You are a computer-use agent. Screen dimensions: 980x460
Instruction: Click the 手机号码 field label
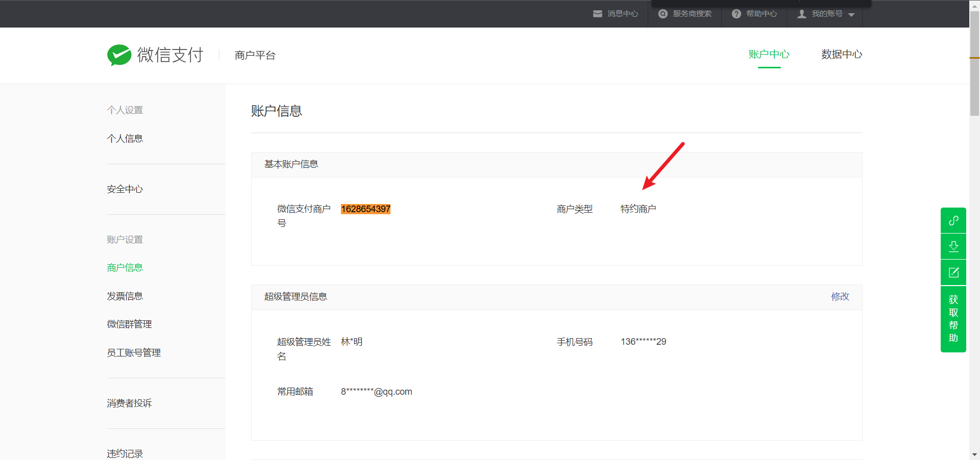(x=575, y=342)
